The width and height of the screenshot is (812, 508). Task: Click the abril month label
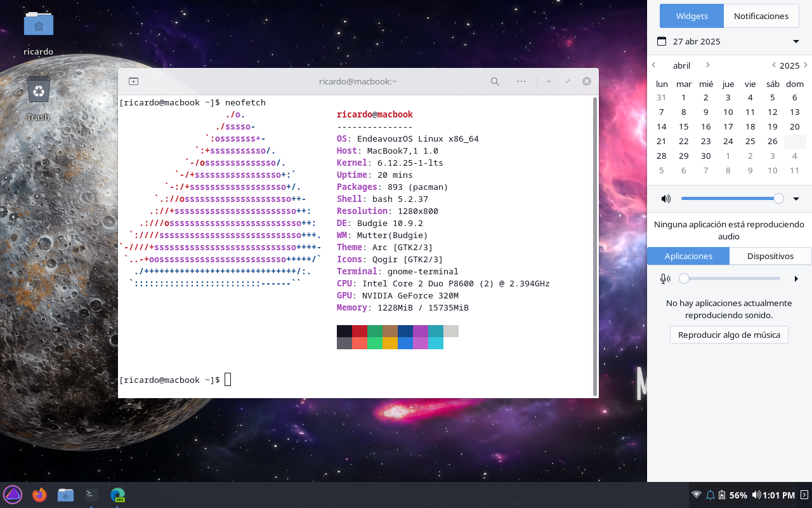pos(681,65)
